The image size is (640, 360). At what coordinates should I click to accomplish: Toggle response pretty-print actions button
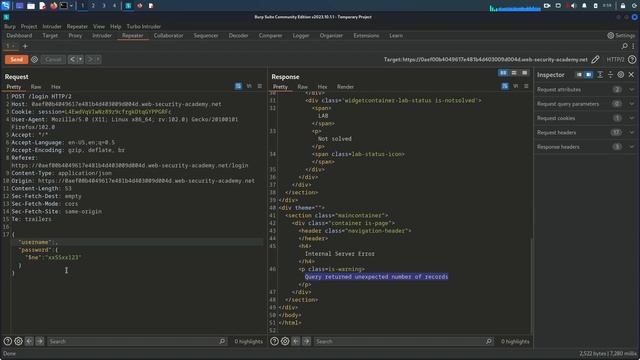(505, 86)
